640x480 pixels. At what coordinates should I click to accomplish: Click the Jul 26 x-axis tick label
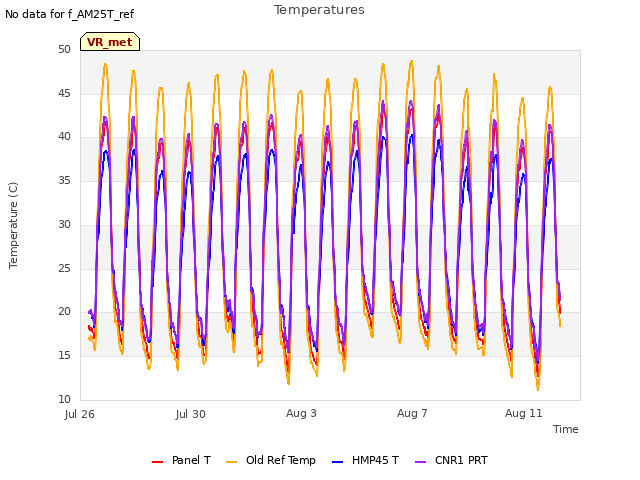[80, 414]
